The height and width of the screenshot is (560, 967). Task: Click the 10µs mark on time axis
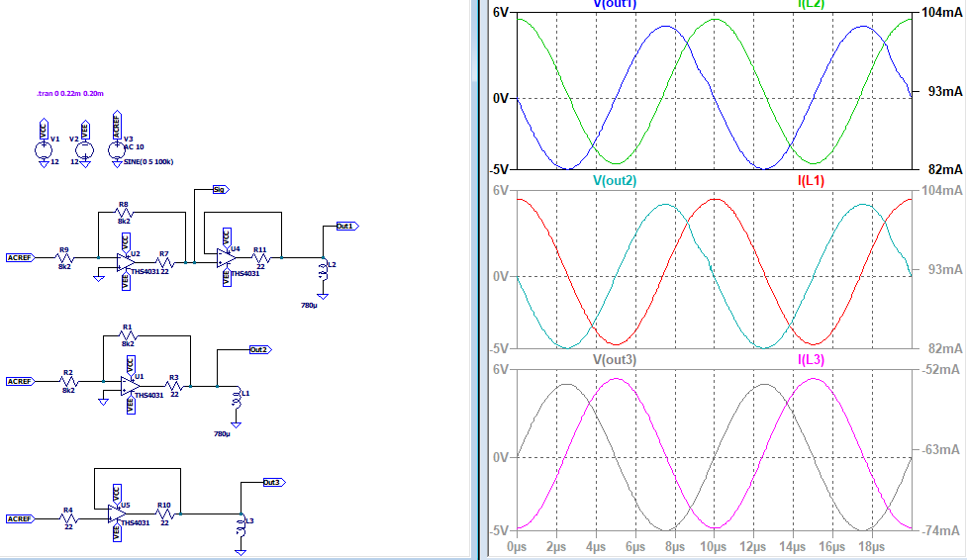click(x=713, y=546)
